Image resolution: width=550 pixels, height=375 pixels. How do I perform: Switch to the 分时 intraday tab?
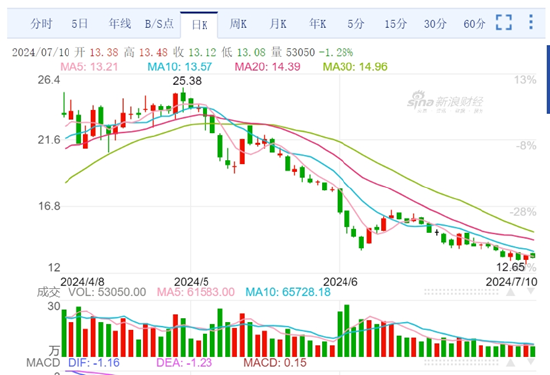click(x=41, y=24)
